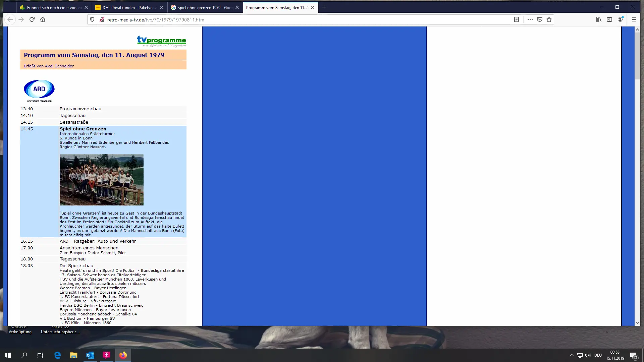The width and height of the screenshot is (644, 362).
Task: Show tracking protection shield info
Action: tap(92, 19)
